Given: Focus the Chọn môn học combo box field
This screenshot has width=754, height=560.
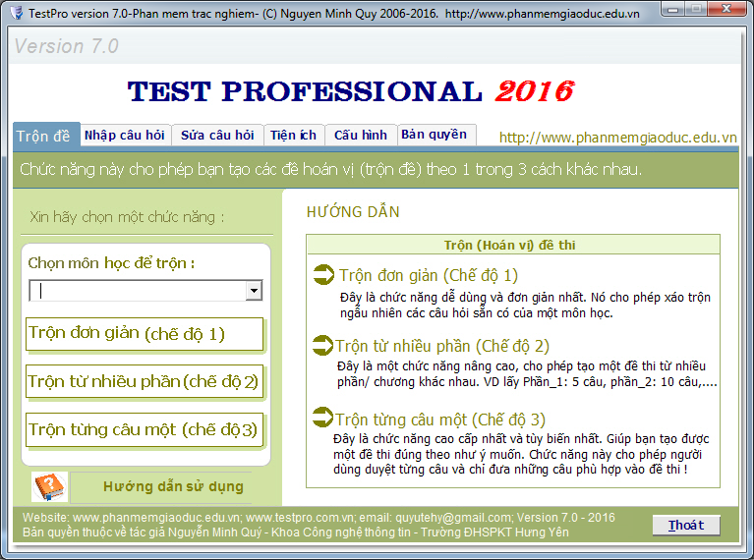Looking at the screenshot, I should point(145,291).
